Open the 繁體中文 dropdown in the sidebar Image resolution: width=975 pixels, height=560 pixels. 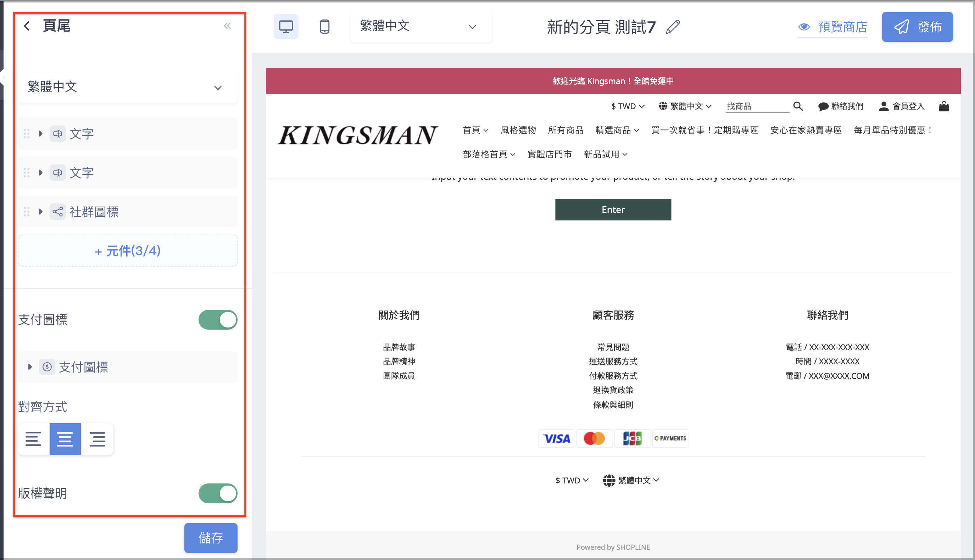(128, 87)
